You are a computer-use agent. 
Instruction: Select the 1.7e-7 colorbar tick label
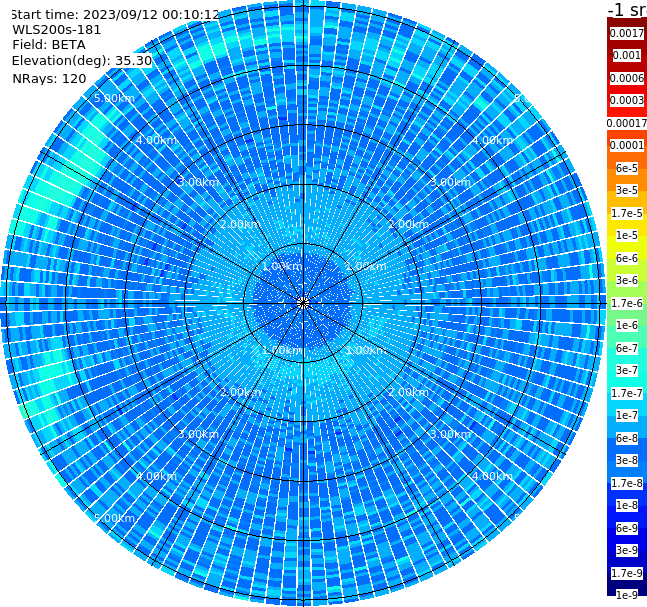click(x=627, y=393)
